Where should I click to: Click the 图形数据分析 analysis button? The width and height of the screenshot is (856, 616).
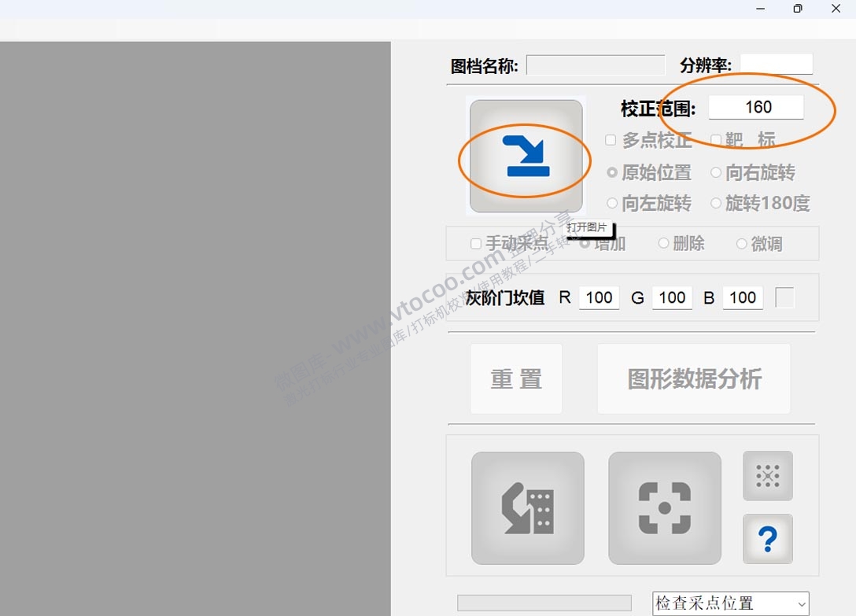(x=693, y=378)
